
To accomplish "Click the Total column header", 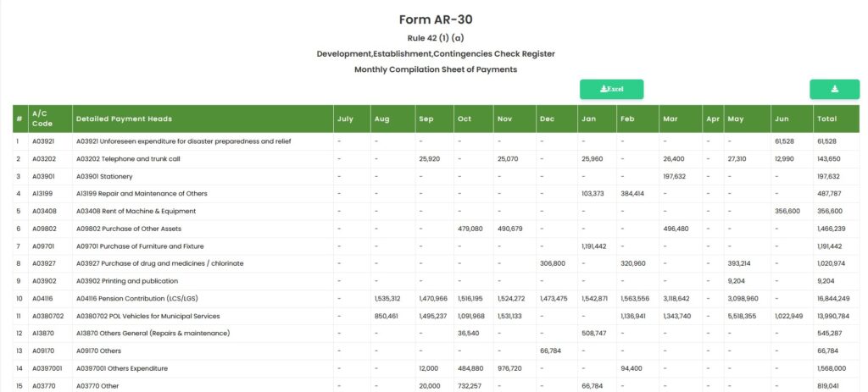I will coord(836,119).
